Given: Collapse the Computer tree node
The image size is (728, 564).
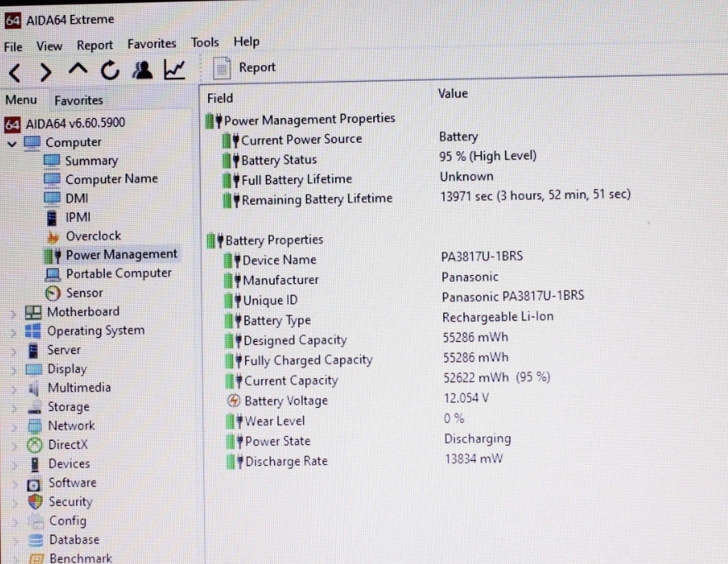Looking at the screenshot, I should pyautogui.click(x=12, y=143).
